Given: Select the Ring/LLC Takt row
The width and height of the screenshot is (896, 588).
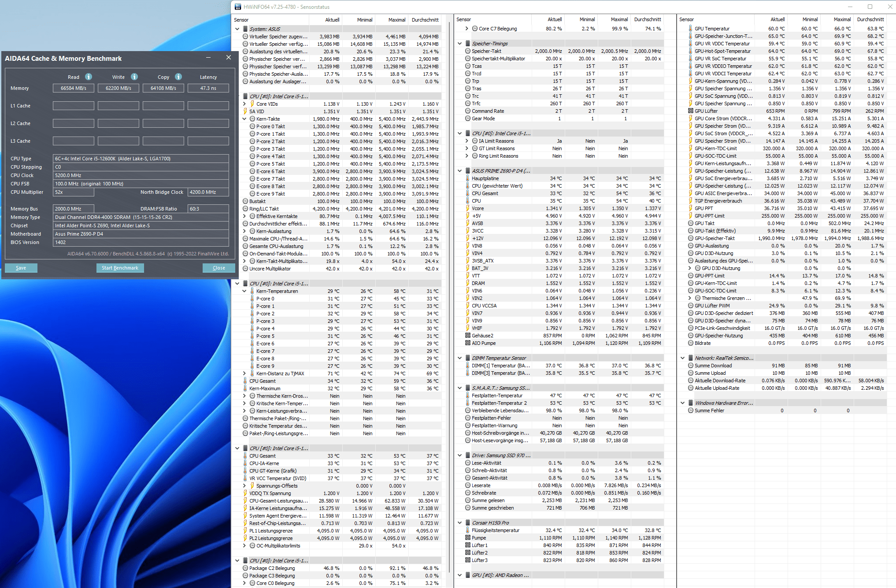Looking at the screenshot, I should (337, 209).
